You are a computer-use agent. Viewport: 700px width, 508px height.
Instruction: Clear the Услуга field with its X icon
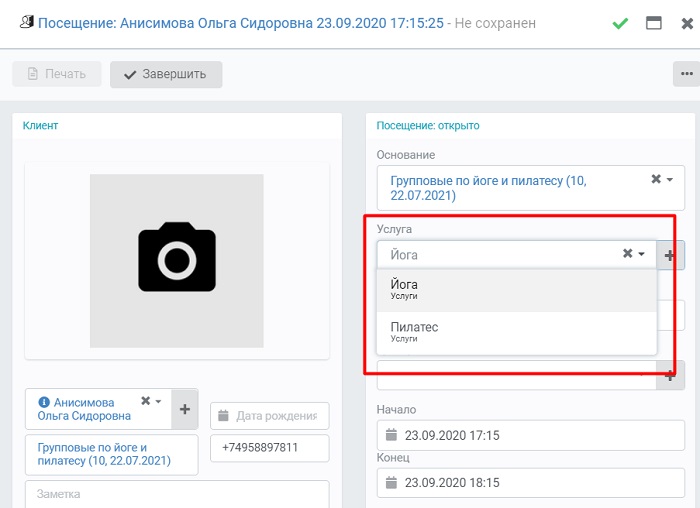coord(627,253)
